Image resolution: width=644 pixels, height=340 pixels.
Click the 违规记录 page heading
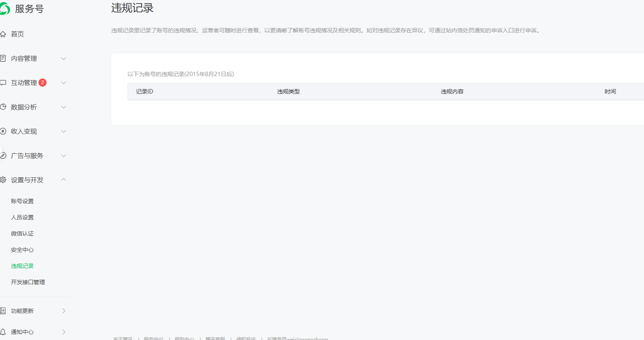pyautogui.click(x=132, y=8)
